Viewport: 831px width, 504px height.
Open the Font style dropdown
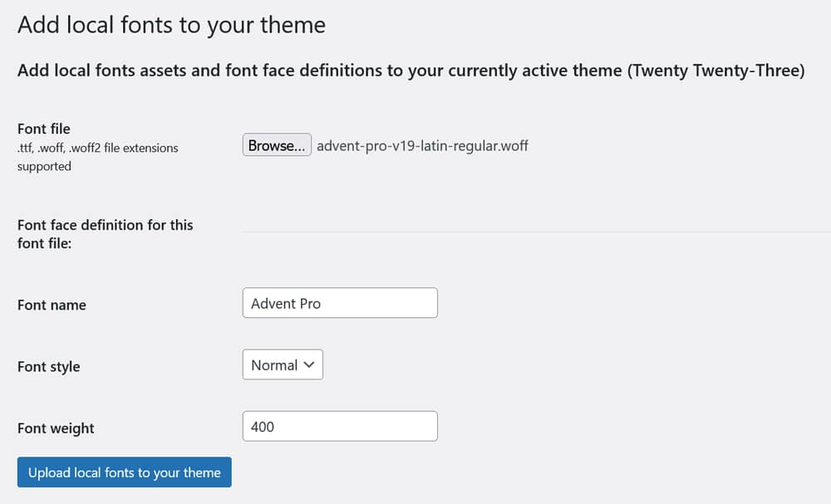pos(283,365)
